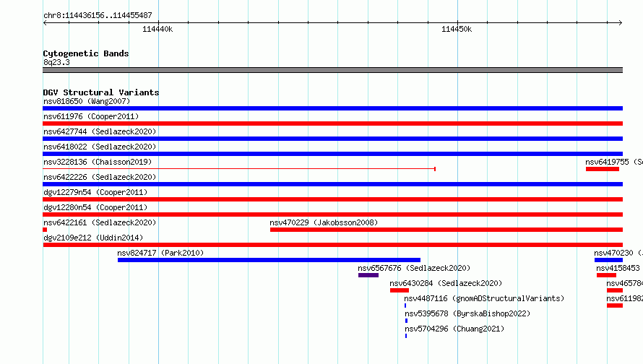
Task: Click the 114440k ruler position label
Action: [x=157, y=29]
